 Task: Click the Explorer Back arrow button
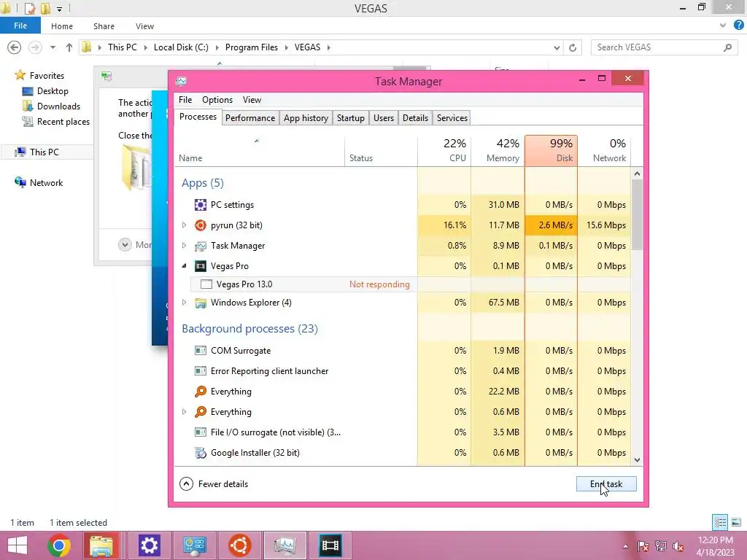(15, 47)
